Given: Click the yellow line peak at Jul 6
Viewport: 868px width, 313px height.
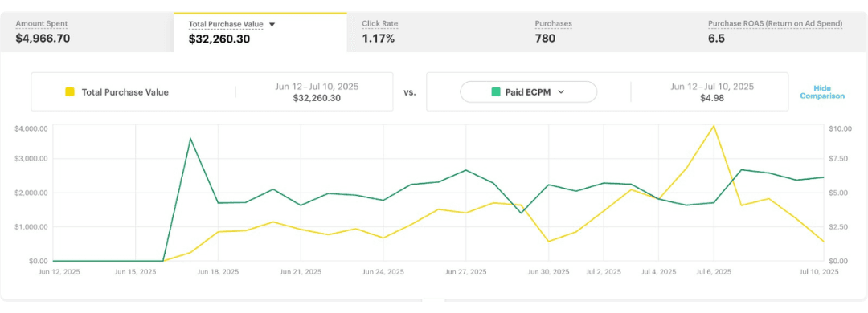Looking at the screenshot, I should [714, 125].
